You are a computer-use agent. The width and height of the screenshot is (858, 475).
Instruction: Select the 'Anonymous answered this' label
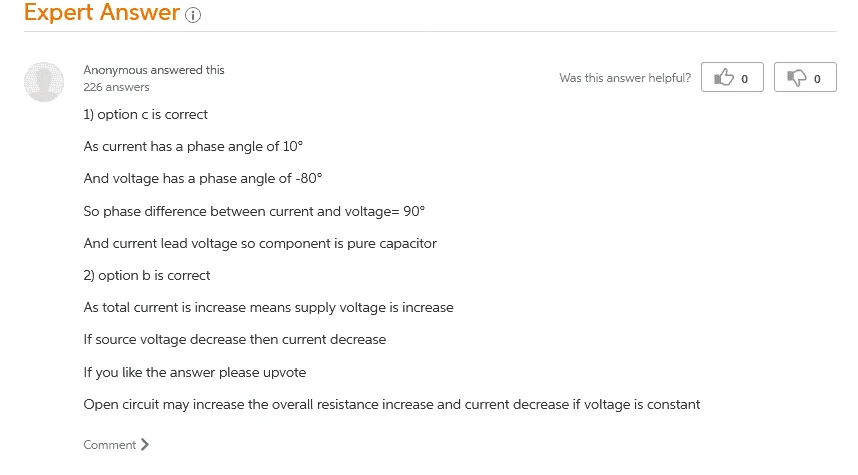pyautogui.click(x=154, y=70)
